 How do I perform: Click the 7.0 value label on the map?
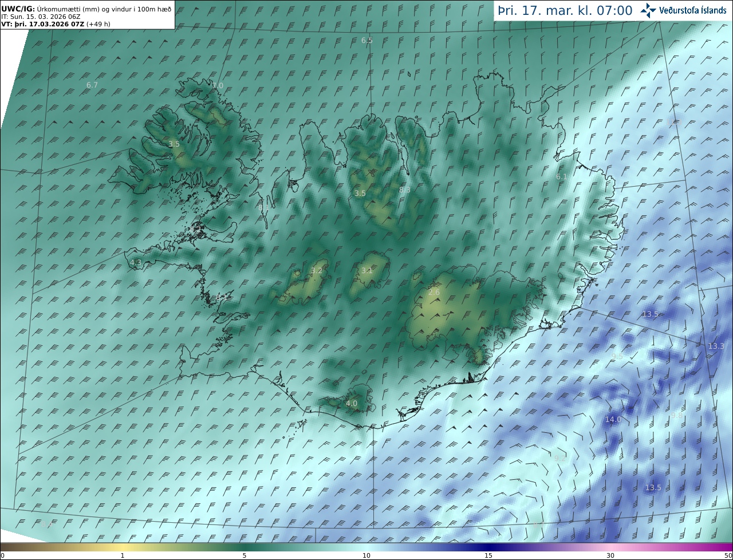(x=218, y=86)
